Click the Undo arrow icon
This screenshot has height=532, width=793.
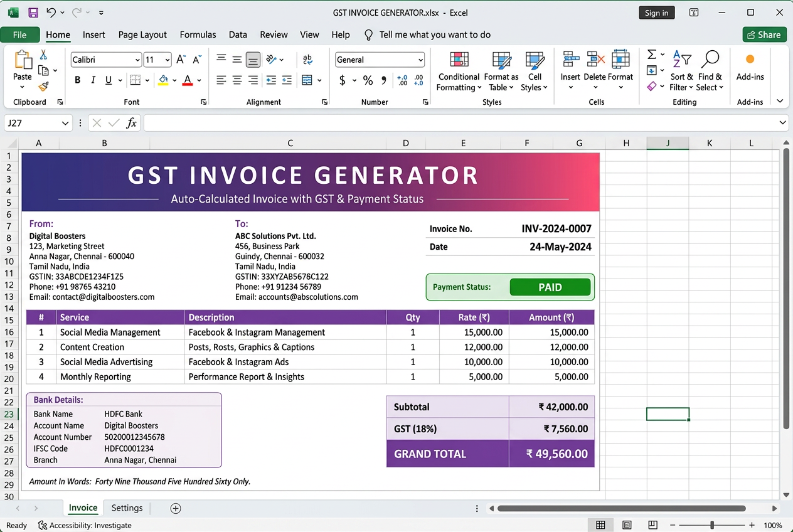click(51, 13)
